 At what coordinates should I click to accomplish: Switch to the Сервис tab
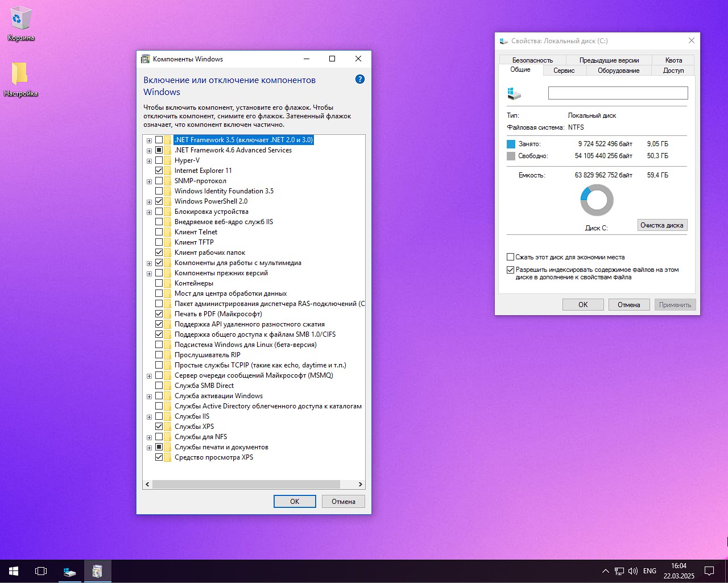(x=564, y=71)
